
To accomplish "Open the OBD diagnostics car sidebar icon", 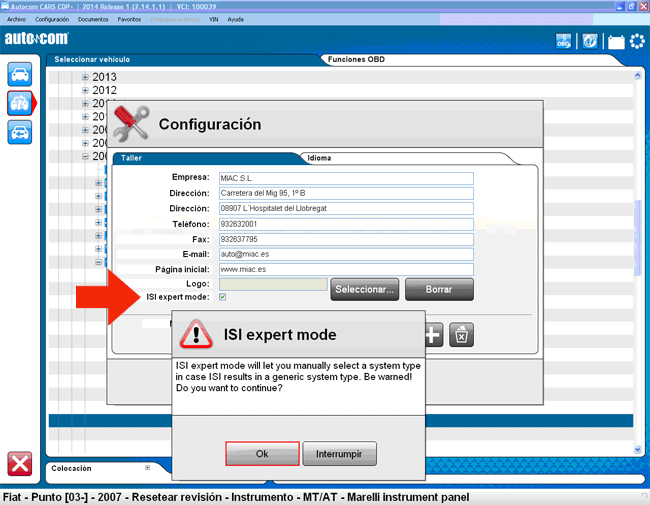I will tap(19, 103).
